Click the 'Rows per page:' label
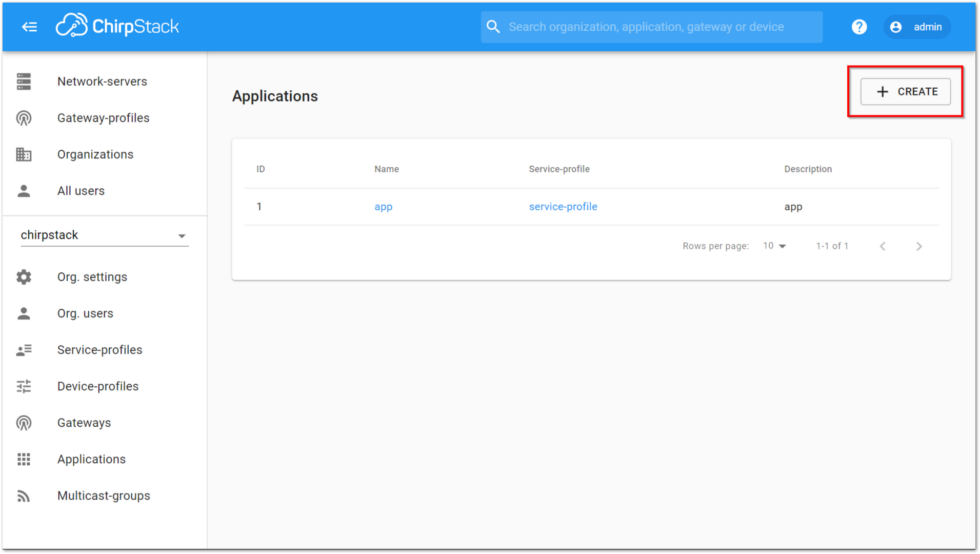980x554 pixels. tap(715, 246)
